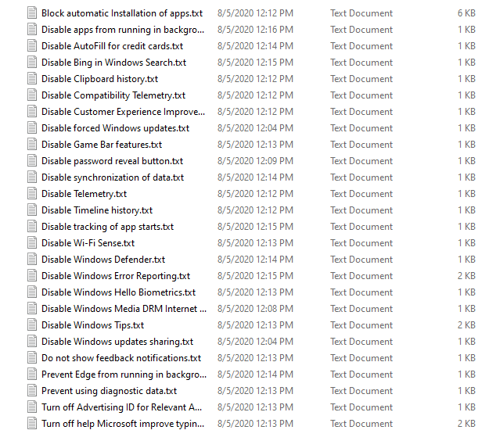The height and width of the screenshot is (448, 496).
Task: Click the file icon for Prevent using diagnostic data.txt
Action: coord(32,392)
